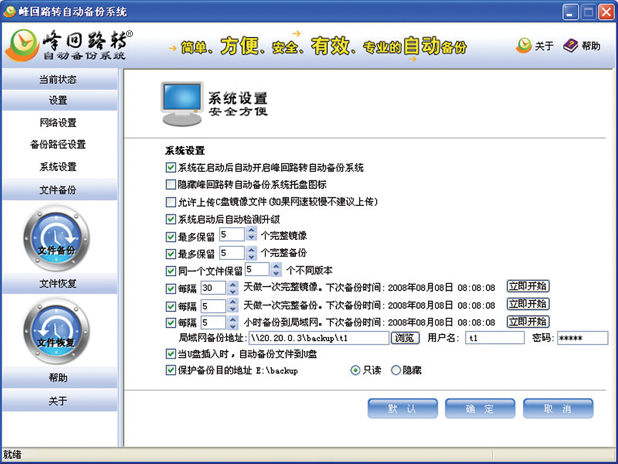Click the round 文件备份 clock icon
Screen dimensions: 618x464
56,238
